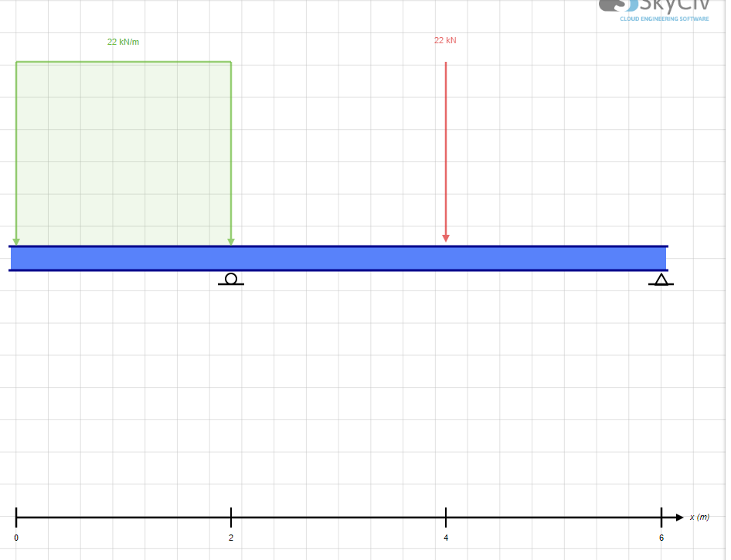Screen dimensions: 731x560
Task: Select the roller support symbol at 2 m
Action: (x=231, y=279)
